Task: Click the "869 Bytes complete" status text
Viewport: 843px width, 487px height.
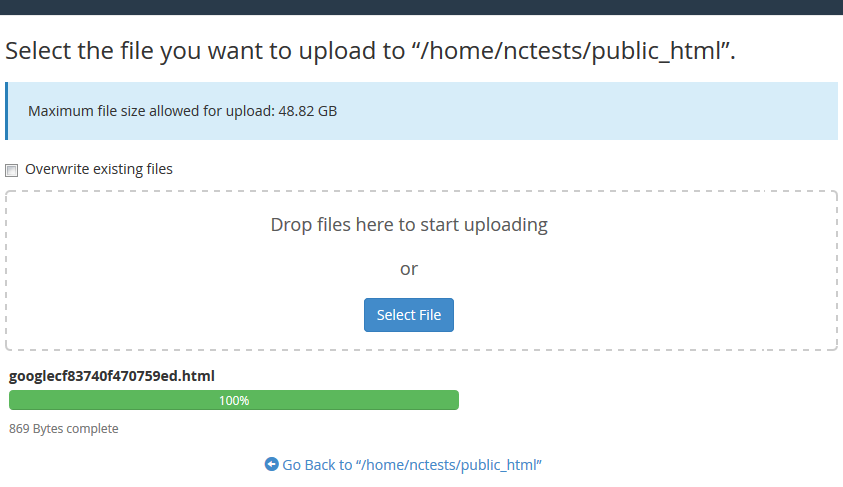Action: tap(64, 429)
